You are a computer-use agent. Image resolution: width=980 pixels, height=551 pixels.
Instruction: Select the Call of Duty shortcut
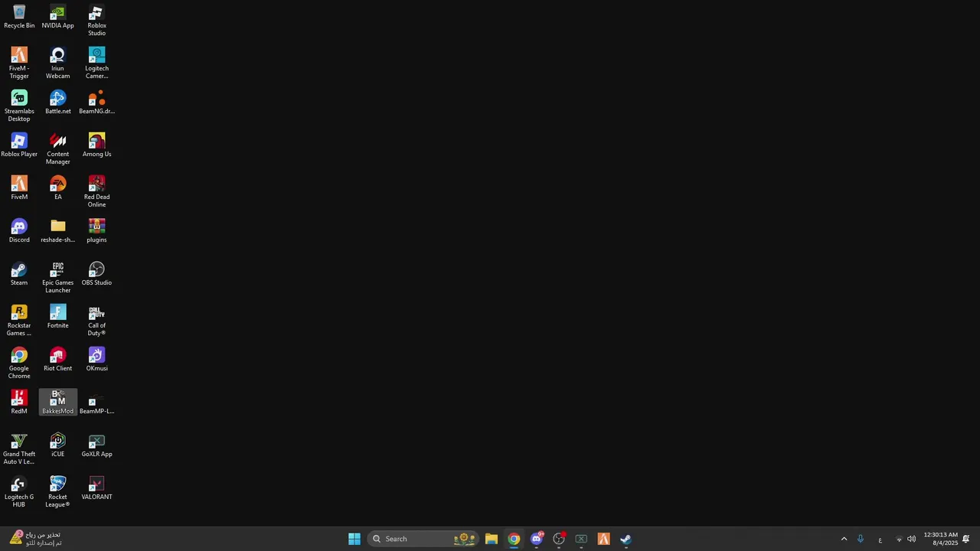(x=96, y=321)
